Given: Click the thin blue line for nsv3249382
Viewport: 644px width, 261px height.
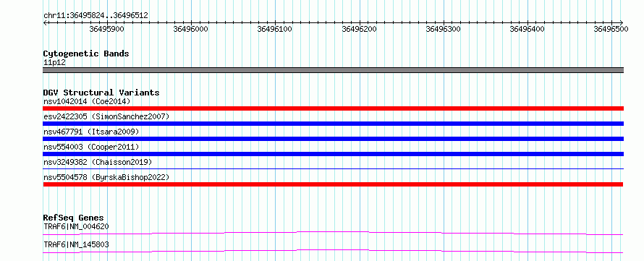Looking at the screenshot, I should click(333, 168).
